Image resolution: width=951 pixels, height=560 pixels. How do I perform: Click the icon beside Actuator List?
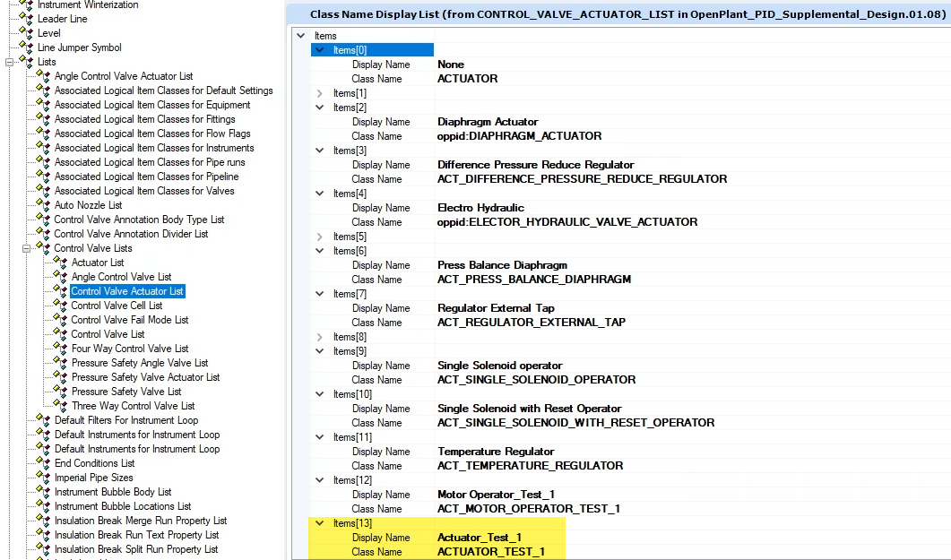61,263
